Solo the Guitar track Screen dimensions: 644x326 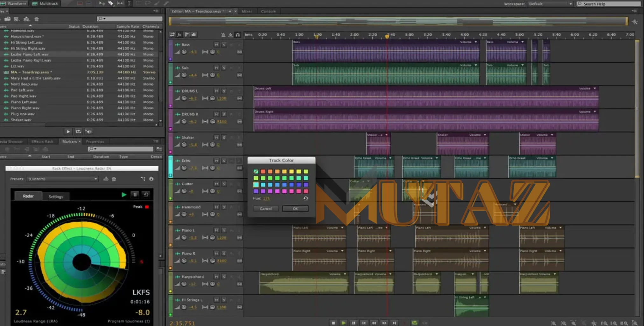point(224,184)
